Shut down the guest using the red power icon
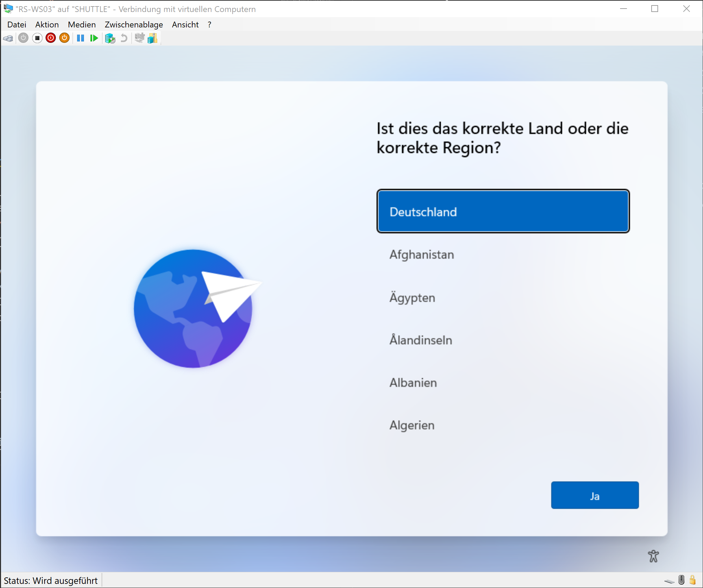Image resolution: width=703 pixels, height=588 pixels. point(51,38)
